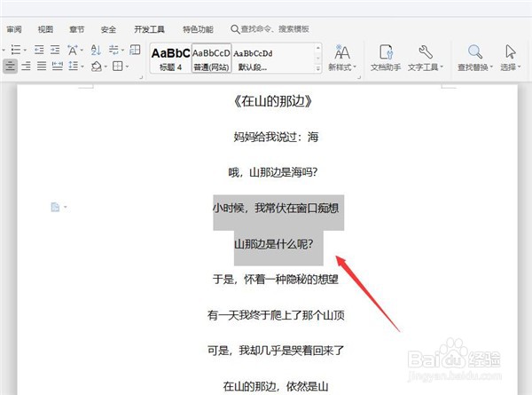The width and height of the screenshot is (532, 395).
Task: Switch to 章节 section tab
Action: (x=76, y=29)
